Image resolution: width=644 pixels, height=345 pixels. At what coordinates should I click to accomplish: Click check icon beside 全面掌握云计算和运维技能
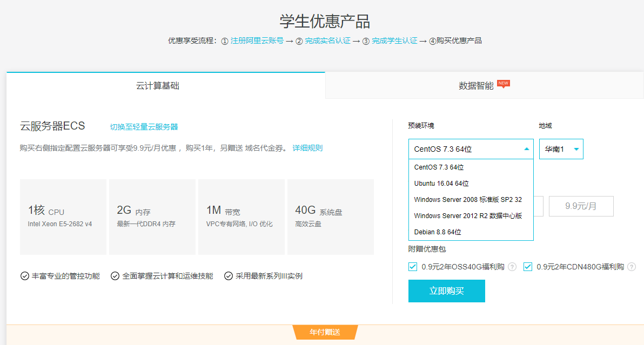coord(115,276)
